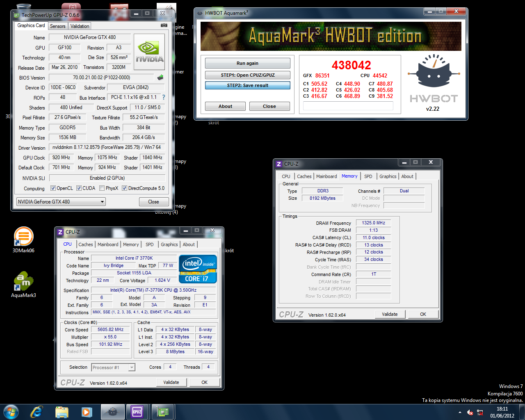Click the Core Speed value 5605.82 MHz
The width and height of the screenshot is (525, 420).
(111, 330)
